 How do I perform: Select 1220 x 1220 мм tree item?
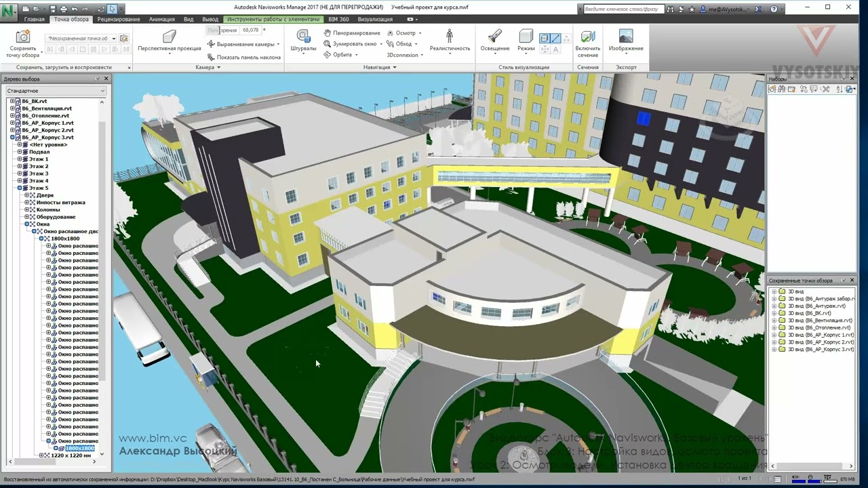pos(71,455)
